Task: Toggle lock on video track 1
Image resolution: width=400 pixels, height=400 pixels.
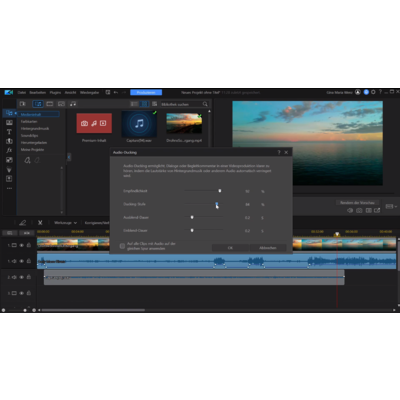Action: pos(29,245)
